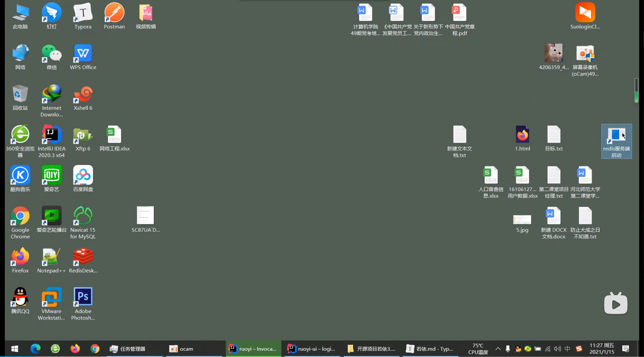
Task: Select the Notepad++ shortcut
Action: [52, 261]
